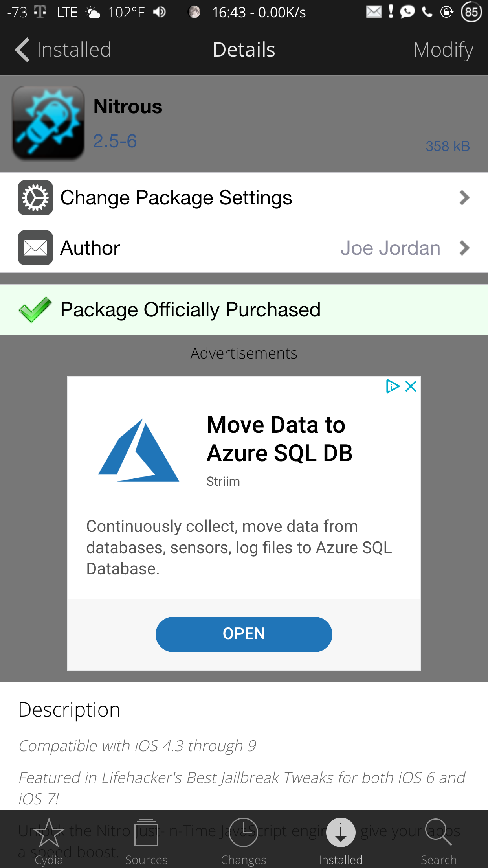Tap the mail notification icon in the status bar

374,12
